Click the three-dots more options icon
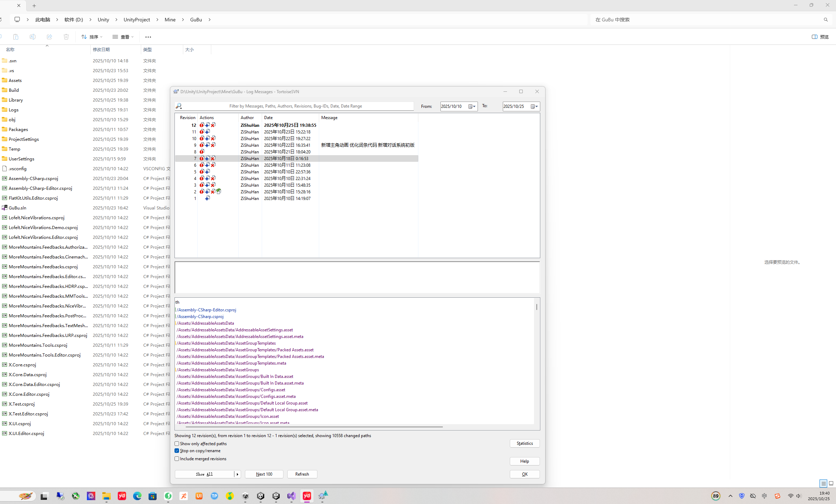Screen dimensions: 836x504 (x=148, y=37)
